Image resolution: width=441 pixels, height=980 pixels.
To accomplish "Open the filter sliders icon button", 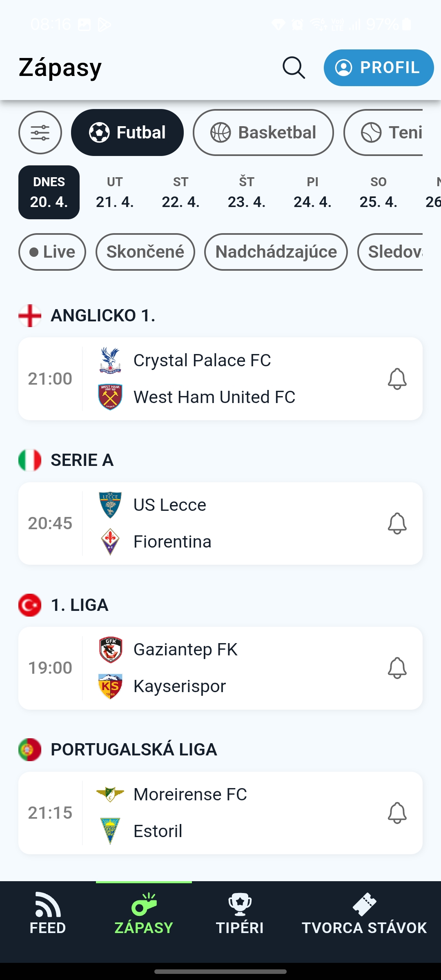I will [40, 132].
